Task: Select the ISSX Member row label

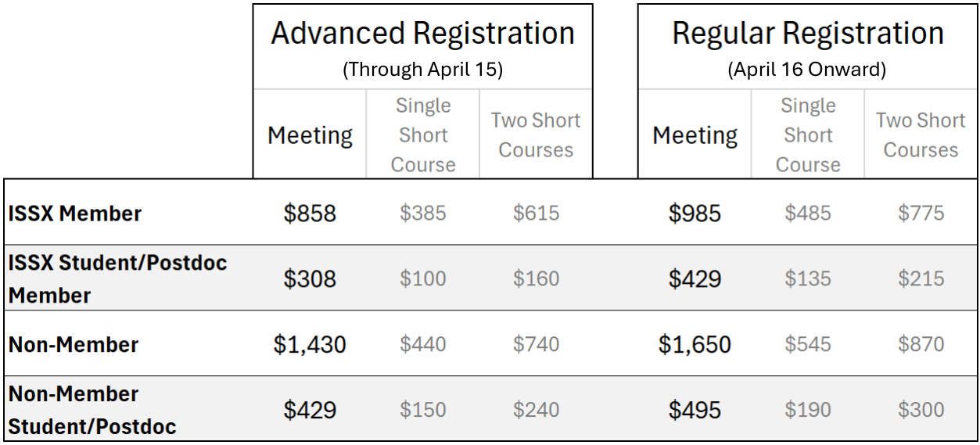Action: point(75,214)
